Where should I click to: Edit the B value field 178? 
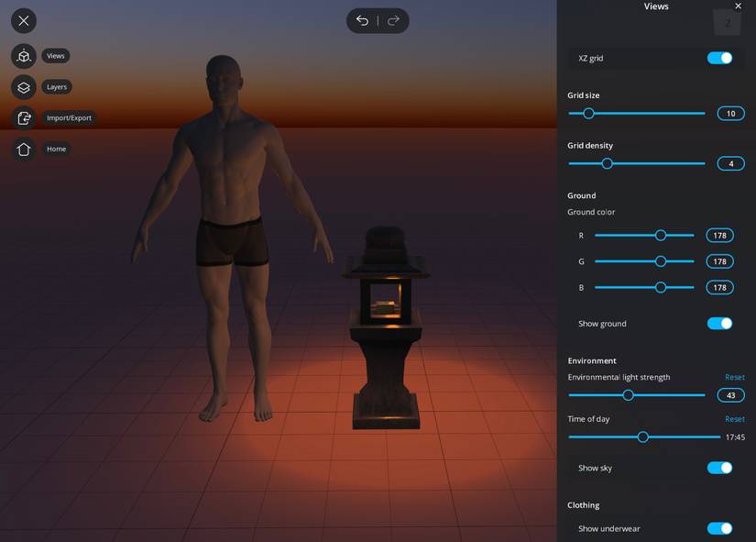pyautogui.click(x=720, y=288)
